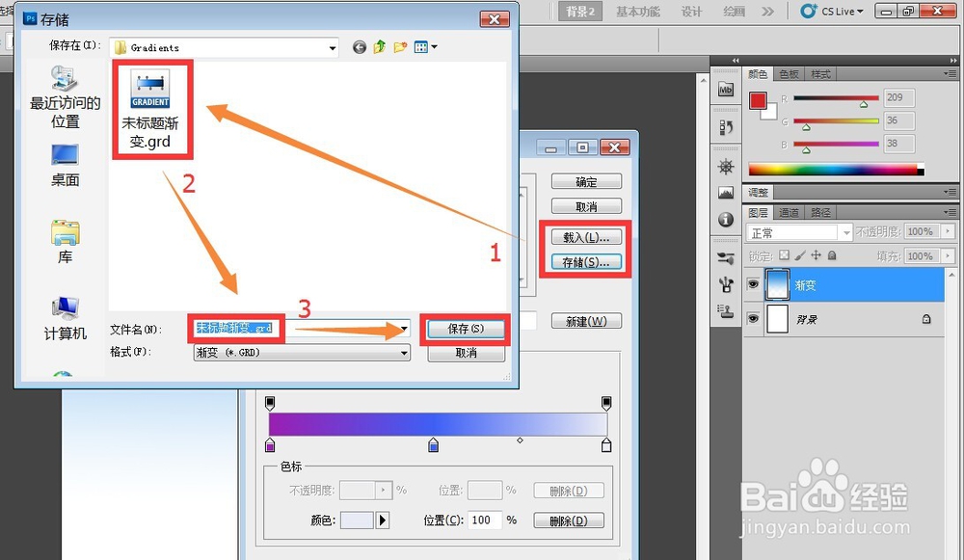Open the view menu icon in save dialog

click(425, 46)
